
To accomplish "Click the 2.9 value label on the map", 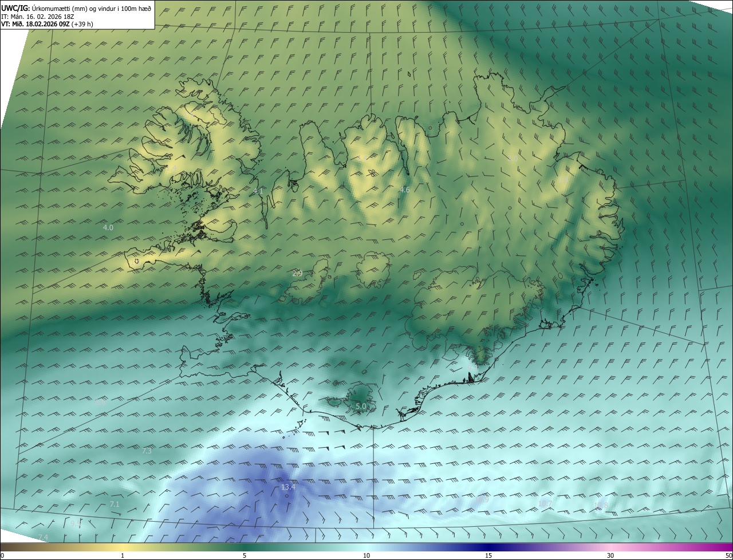I will point(297,274).
